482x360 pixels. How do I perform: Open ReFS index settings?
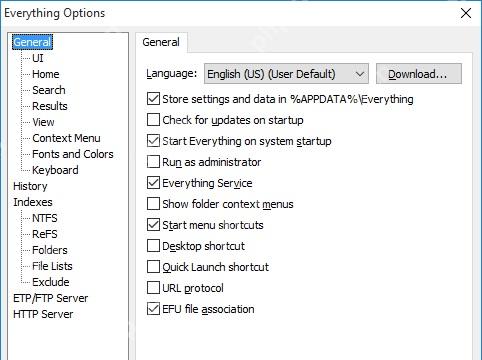pos(45,234)
